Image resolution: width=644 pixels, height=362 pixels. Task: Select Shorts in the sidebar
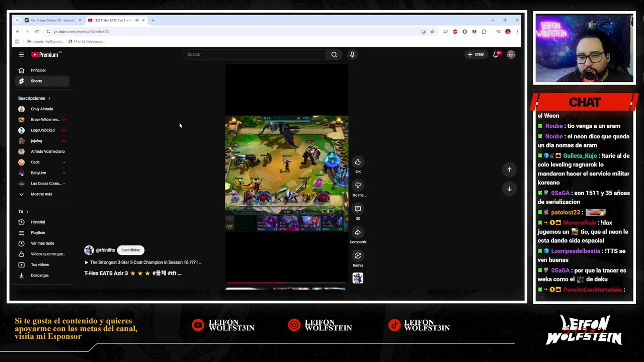pyautogui.click(x=41, y=81)
